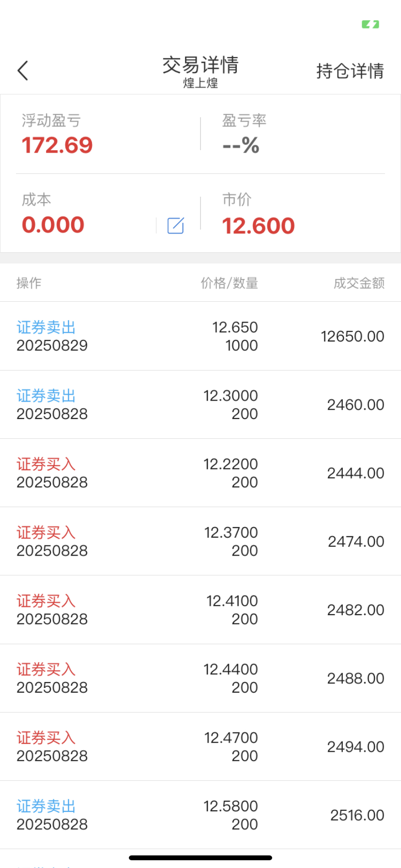Tap the 操作 column header
Image resolution: width=401 pixels, height=868 pixels.
(x=29, y=283)
